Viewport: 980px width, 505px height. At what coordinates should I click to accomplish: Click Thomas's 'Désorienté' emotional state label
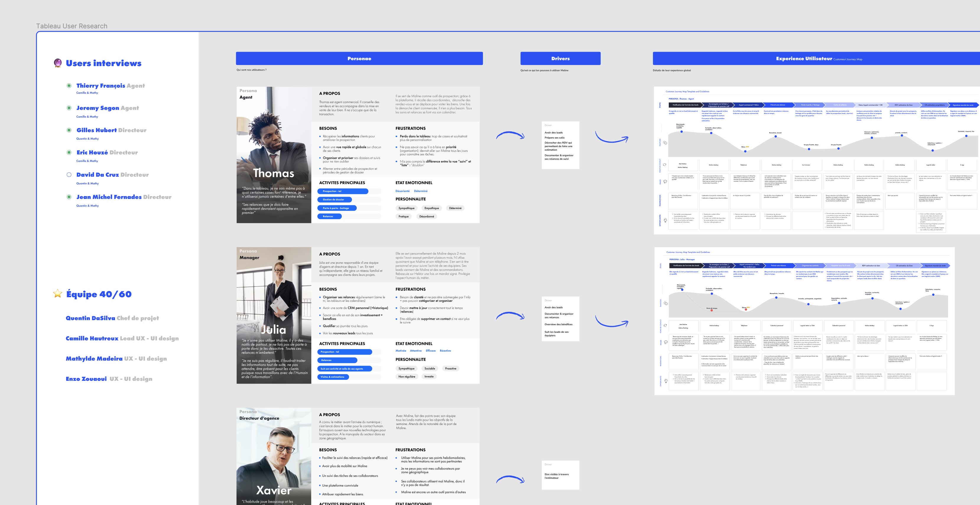pos(403,191)
